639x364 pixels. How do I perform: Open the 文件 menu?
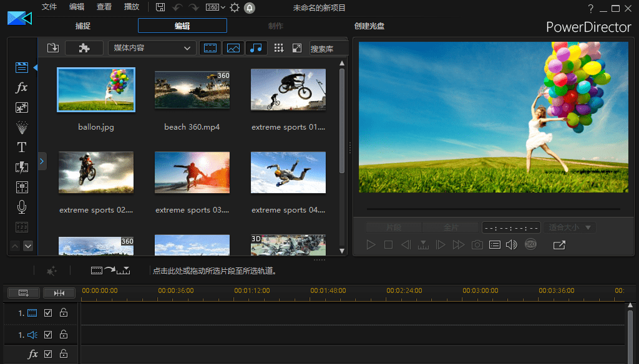click(49, 7)
